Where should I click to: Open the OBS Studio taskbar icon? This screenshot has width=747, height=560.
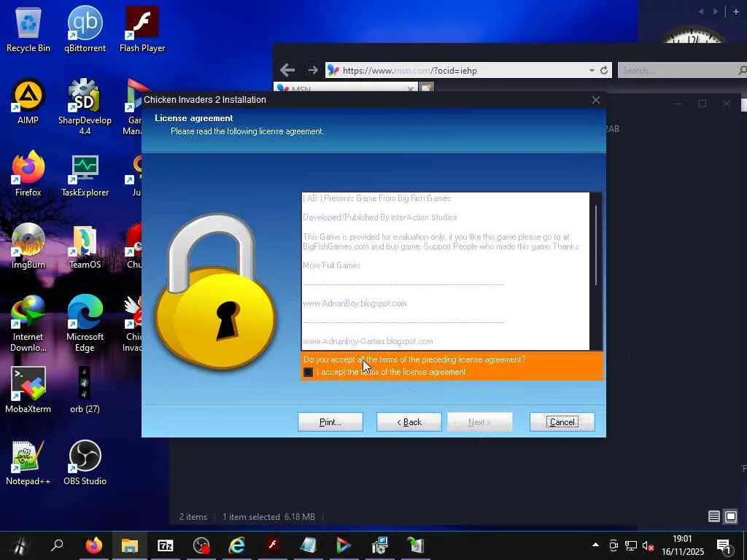click(x=201, y=545)
